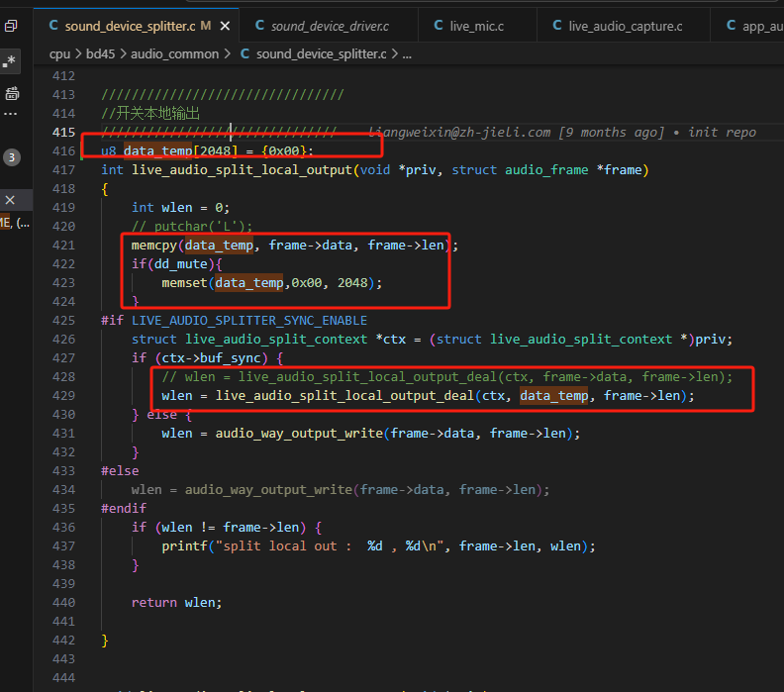Dismiss the highlighted search result with X
The width and height of the screenshot is (784, 692).
pyautogui.click(x=10, y=200)
